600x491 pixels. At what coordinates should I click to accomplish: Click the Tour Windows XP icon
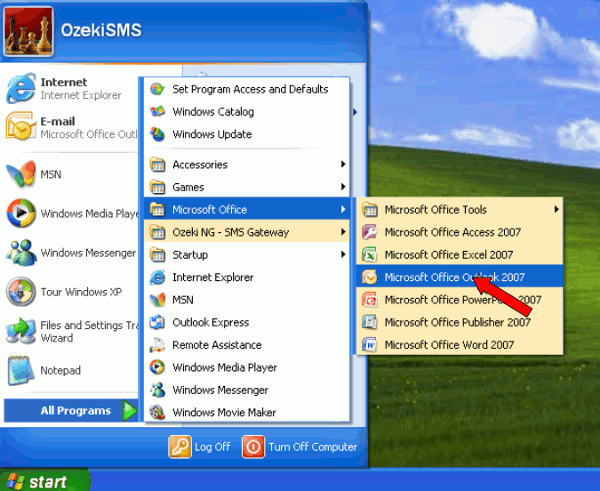coord(21,292)
